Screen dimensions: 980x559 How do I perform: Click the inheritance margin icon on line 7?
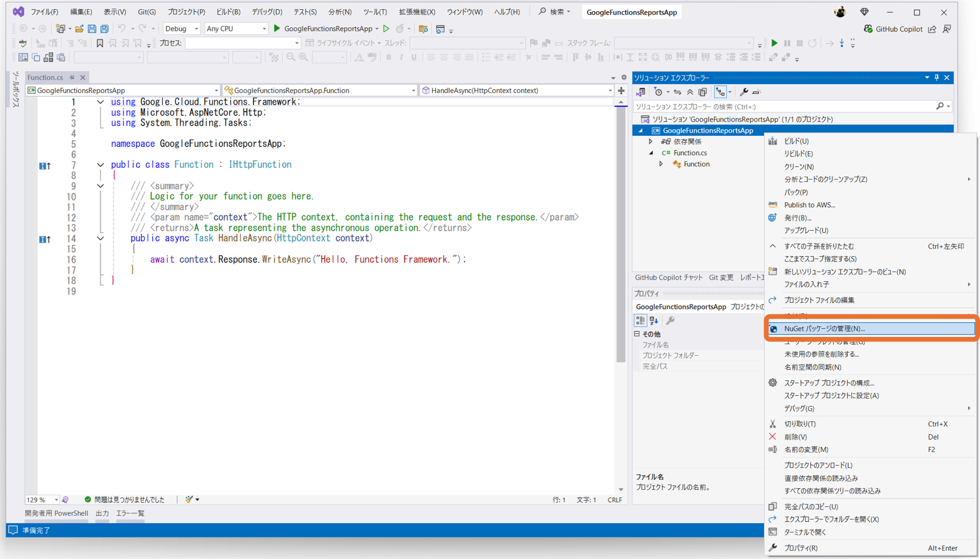45,165
